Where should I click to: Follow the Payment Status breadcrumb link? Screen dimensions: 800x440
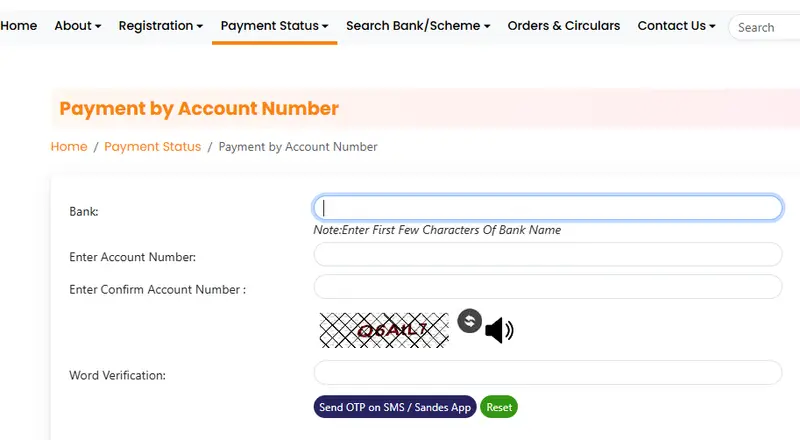(x=152, y=147)
